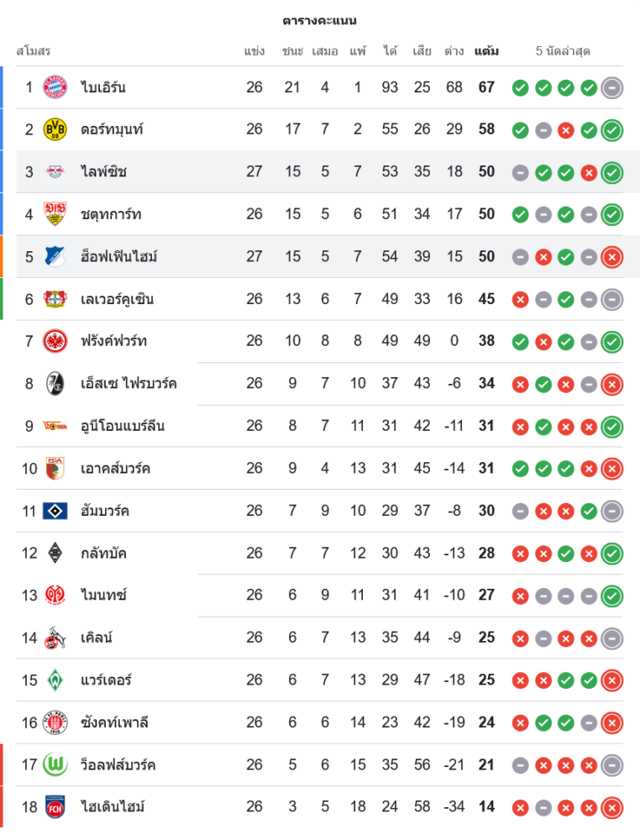This screenshot has height=840, width=640.
Task: Click the แข่ง column header
Action: (x=254, y=51)
